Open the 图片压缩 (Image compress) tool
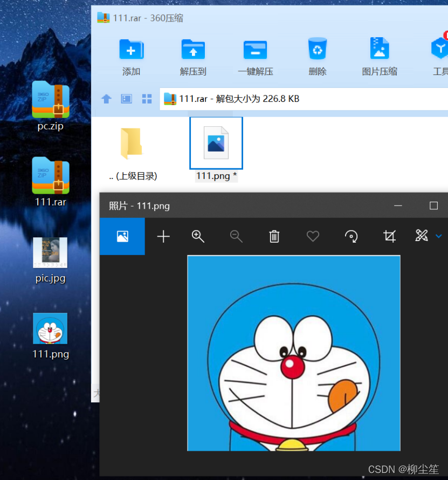The image size is (448, 480). (380, 48)
